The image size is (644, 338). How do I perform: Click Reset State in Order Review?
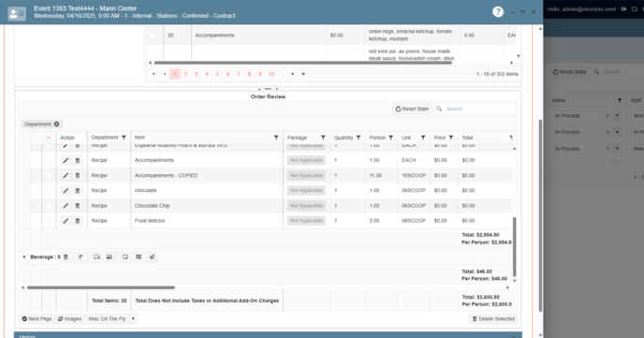tap(412, 109)
